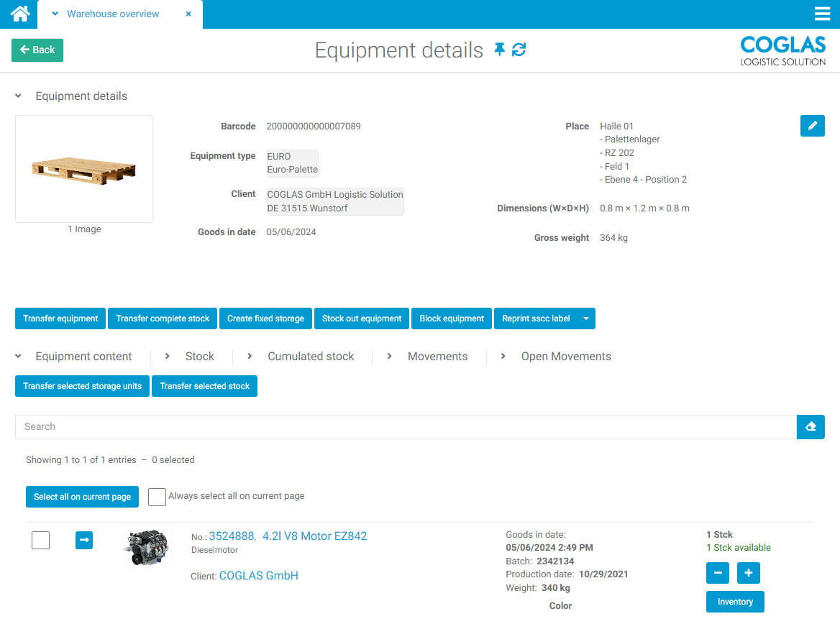
Task: Refresh the Equipment details page
Action: pos(519,50)
